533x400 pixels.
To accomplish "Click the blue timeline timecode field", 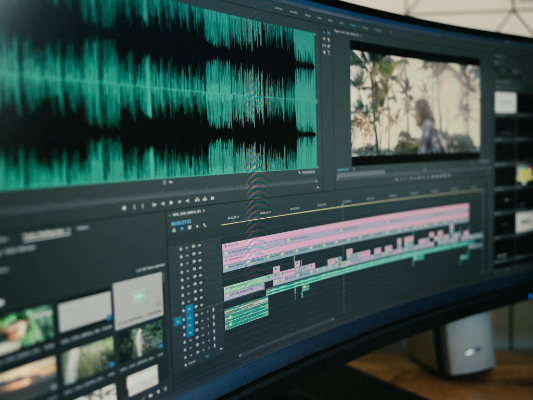I will 181,223.
